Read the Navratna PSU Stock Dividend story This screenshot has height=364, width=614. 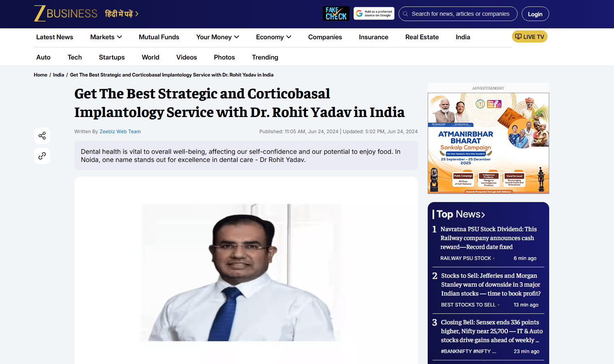click(488, 238)
